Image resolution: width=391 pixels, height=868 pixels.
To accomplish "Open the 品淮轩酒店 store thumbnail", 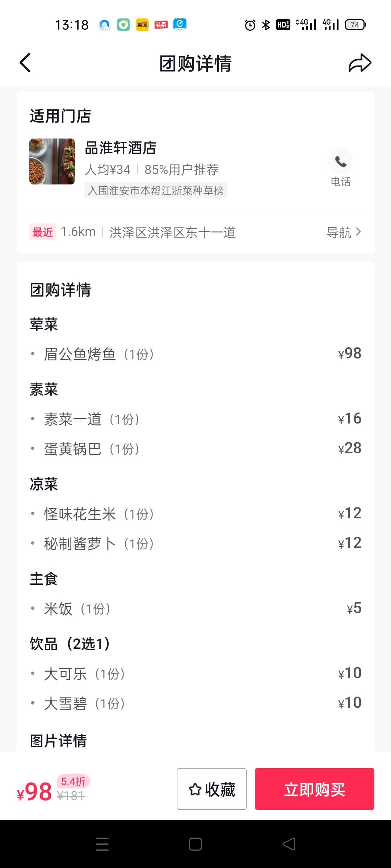I will 52,161.
